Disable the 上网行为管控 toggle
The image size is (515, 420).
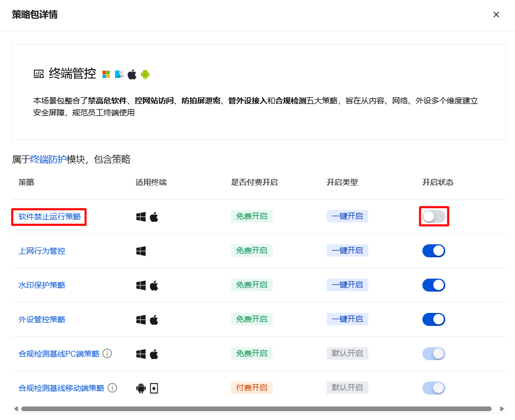click(433, 251)
